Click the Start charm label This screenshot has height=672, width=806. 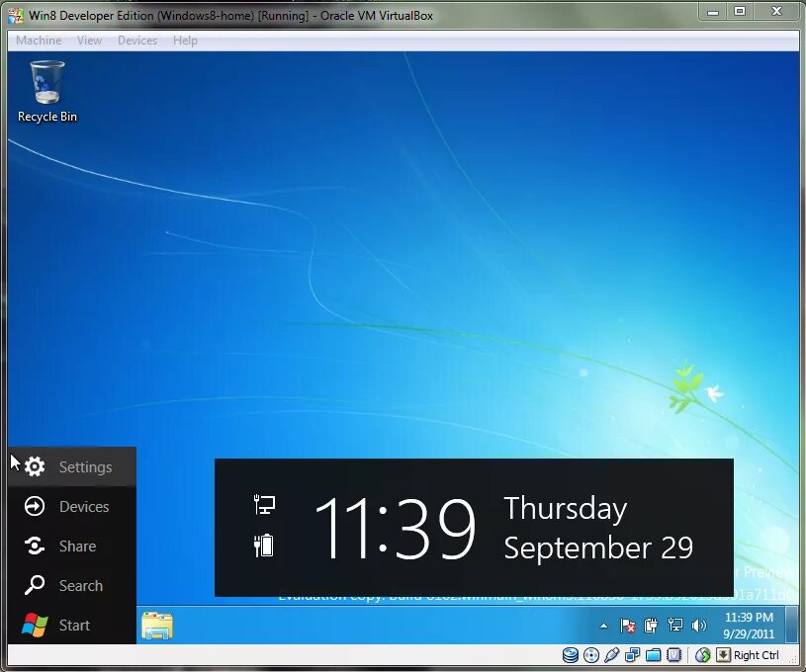click(74, 626)
